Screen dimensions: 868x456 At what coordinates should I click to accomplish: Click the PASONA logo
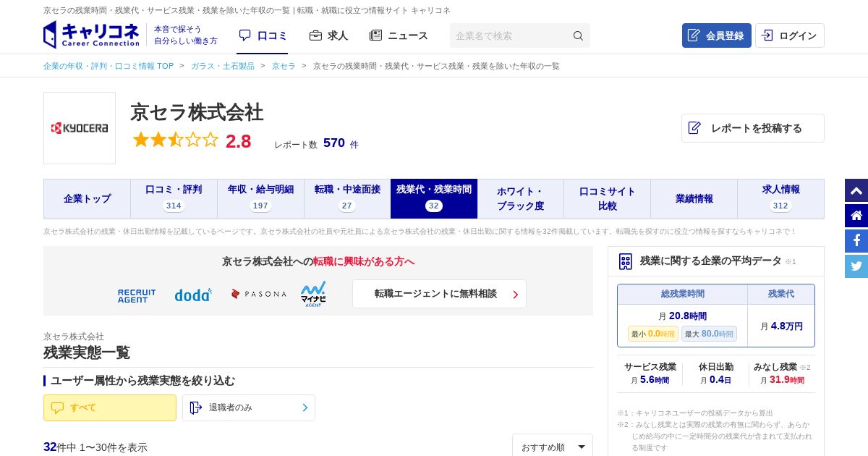258,294
